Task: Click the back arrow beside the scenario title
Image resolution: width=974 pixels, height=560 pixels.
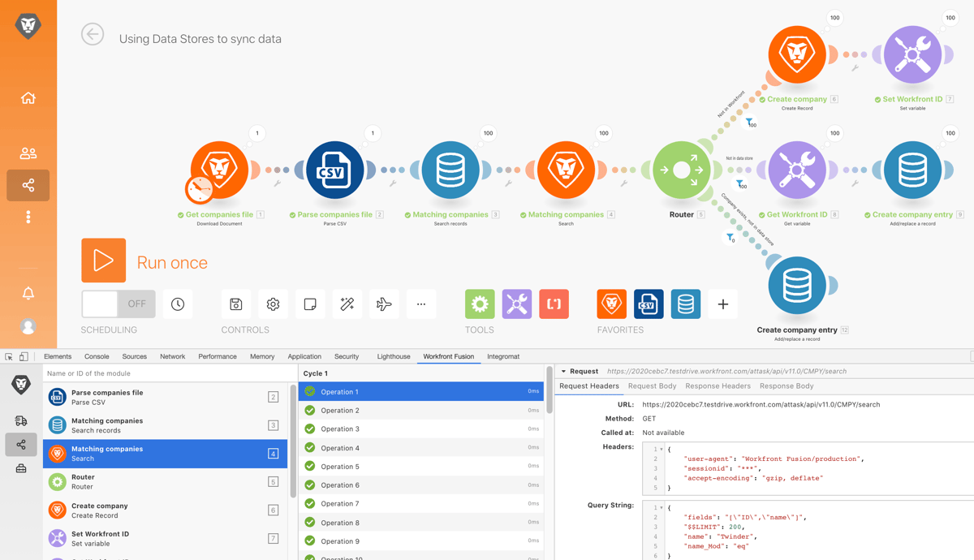Action: tap(92, 35)
